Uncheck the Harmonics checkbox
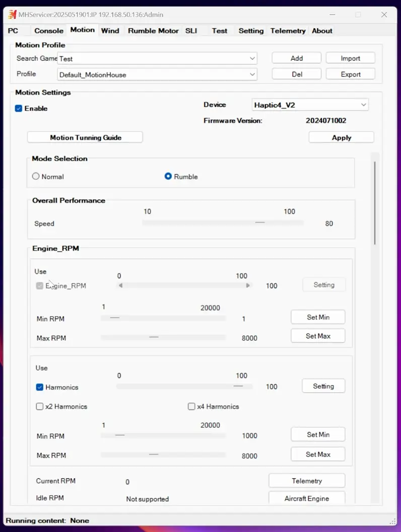The image size is (401, 532). pyautogui.click(x=40, y=387)
